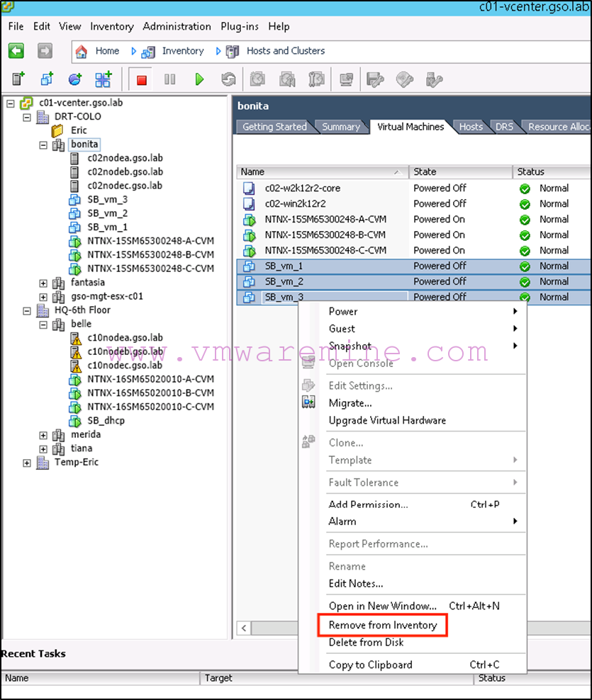Click the CD/DVD drive toolbar icon

[404, 79]
